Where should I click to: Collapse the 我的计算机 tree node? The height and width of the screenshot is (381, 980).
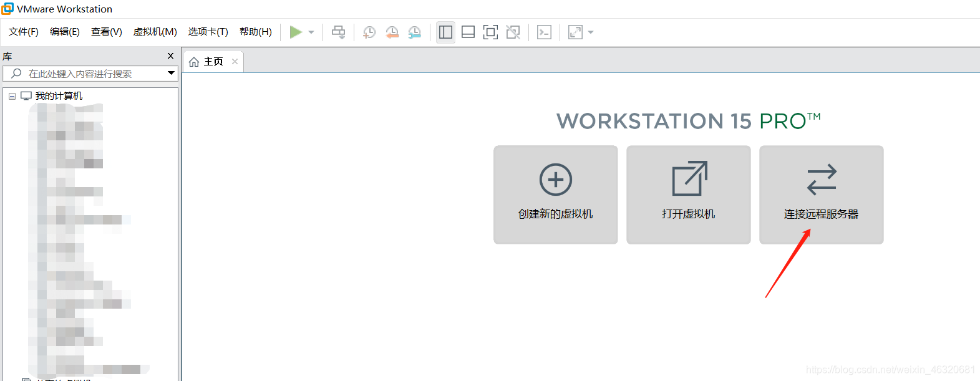coord(12,96)
